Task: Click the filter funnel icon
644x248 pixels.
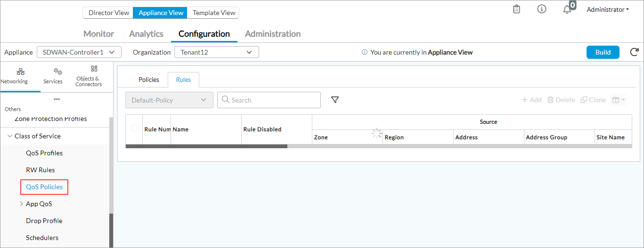Action: (x=335, y=100)
